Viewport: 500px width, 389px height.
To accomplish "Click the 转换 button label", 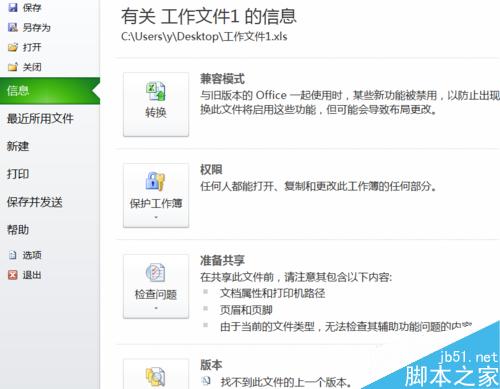I will point(156,112).
